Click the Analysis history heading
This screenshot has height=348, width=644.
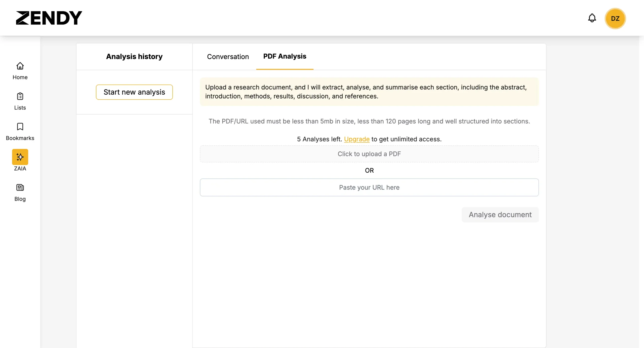tap(134, 56)
